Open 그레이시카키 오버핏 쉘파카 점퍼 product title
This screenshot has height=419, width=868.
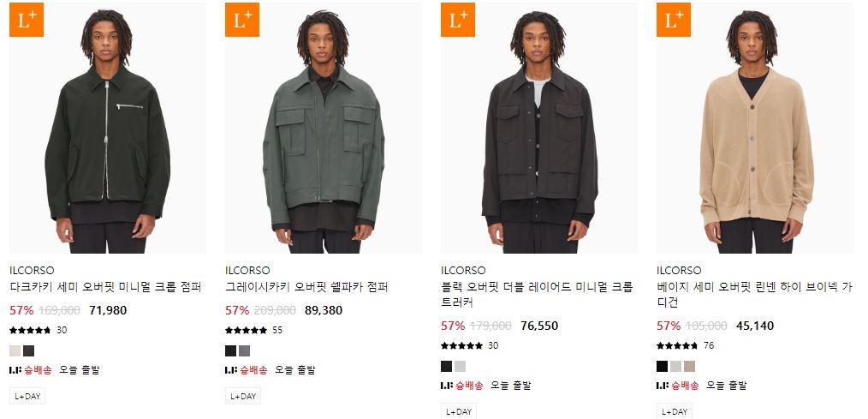(x=306, y=287)
